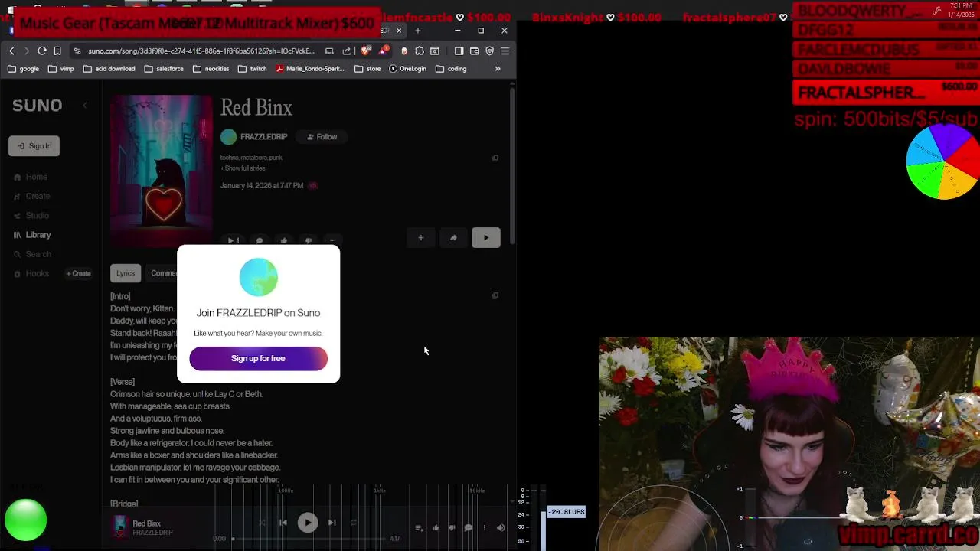
Task: Expand Show full styles
Action: [245, 168]
